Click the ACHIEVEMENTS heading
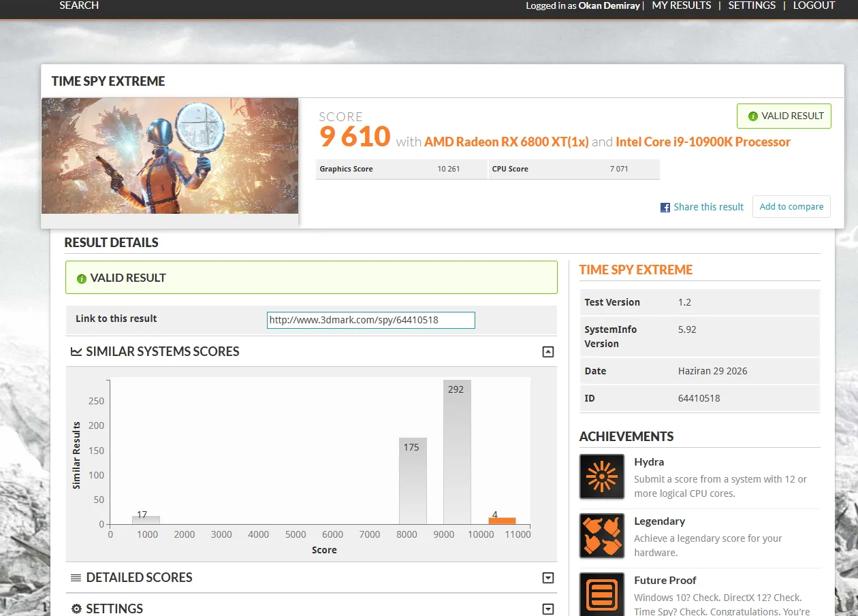 point(626,436)
